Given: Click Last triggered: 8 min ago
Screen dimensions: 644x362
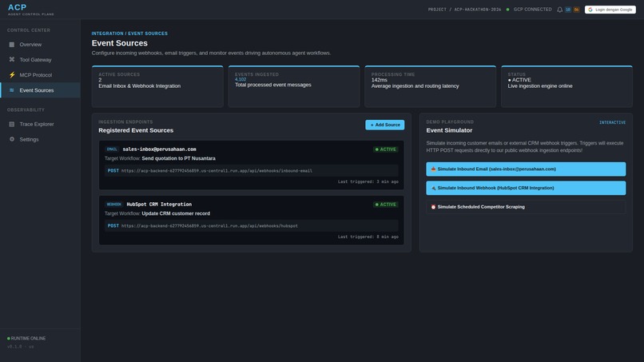Looking at the screenshot, I should (368, 237).
